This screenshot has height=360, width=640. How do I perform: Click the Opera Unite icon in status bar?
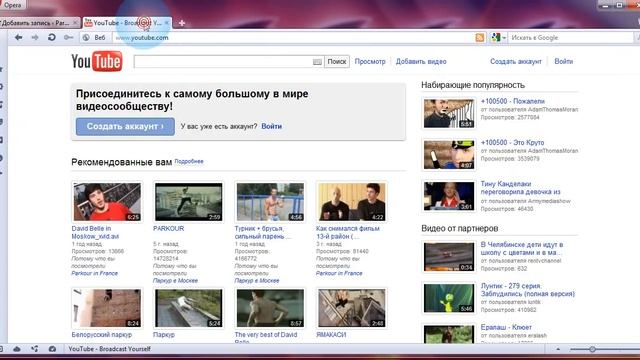[35, 349]
